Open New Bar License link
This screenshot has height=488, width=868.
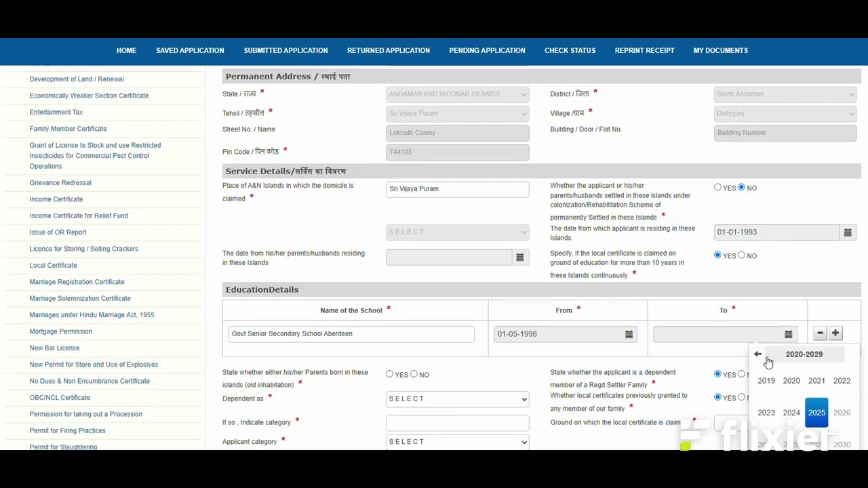coord(54,348)
